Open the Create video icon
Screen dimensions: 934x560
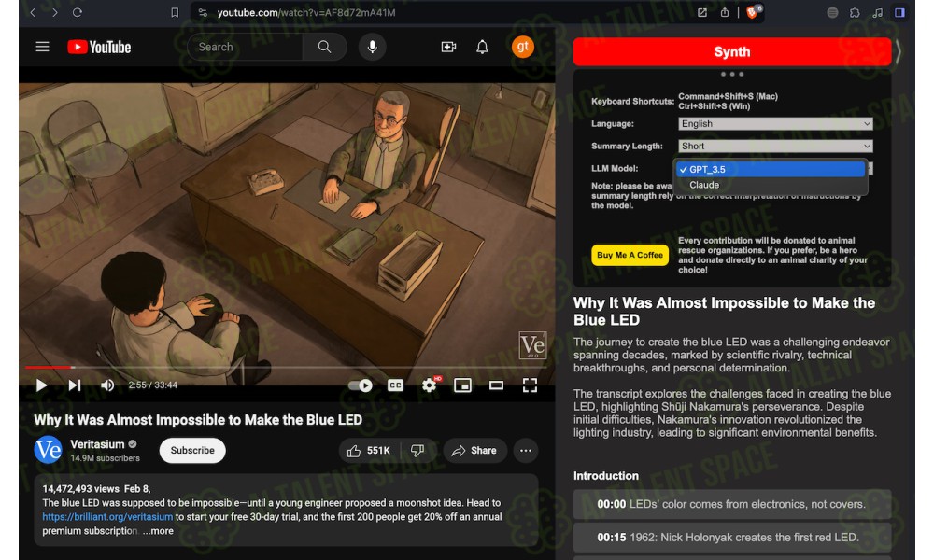(448, 47)
